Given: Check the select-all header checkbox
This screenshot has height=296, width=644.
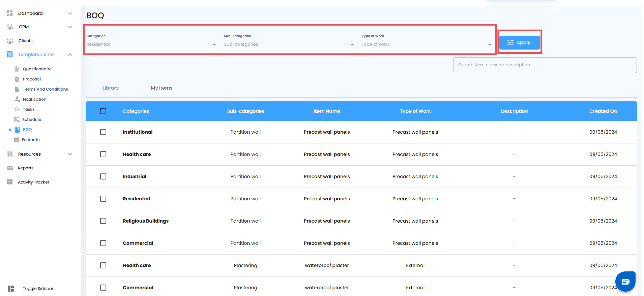Looking at the screenshot, I should (x=103, y=111).
